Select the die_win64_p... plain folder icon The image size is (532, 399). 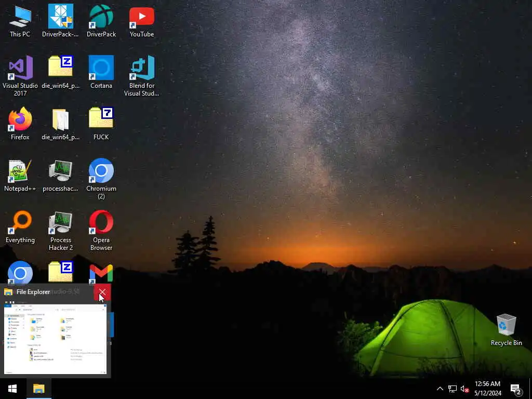coord(60,124)
